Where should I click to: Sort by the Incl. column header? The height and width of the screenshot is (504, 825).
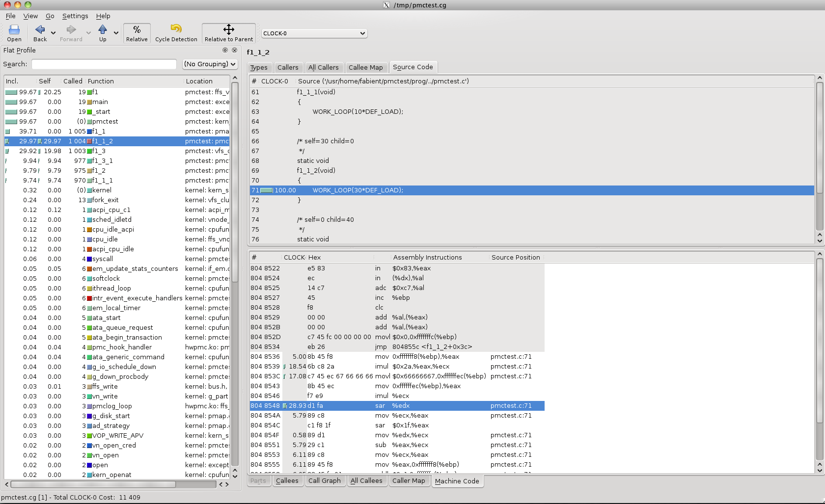click(21, 81)
